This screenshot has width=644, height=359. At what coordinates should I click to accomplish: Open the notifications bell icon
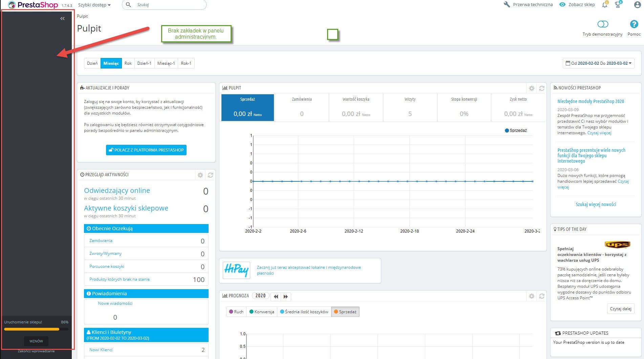click(x=604, y=5)
